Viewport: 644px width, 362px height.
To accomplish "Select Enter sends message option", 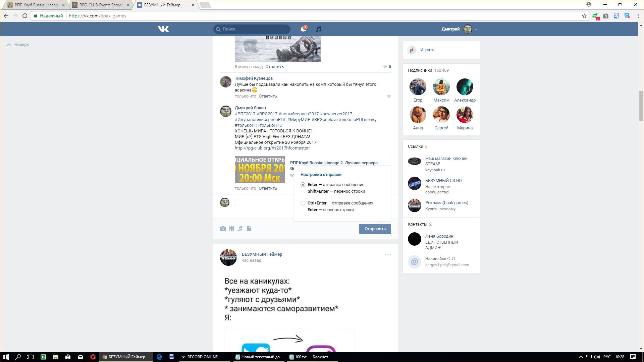I will (303, 185).
